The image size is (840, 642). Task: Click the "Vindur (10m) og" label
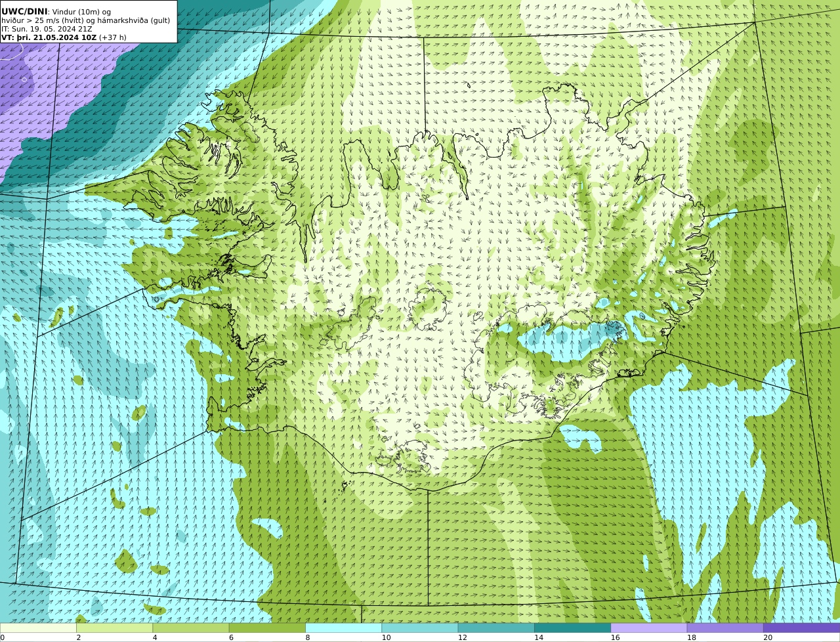[x=81, y=12]
